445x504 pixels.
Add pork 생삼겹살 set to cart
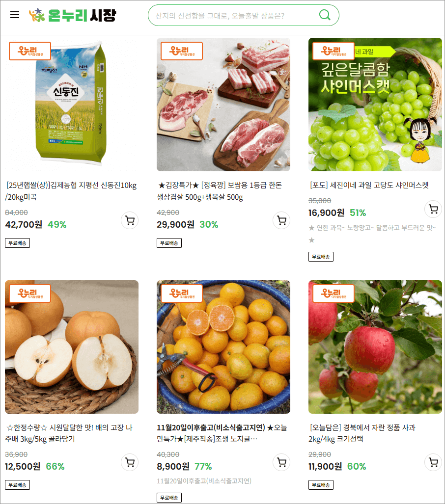[x=281, y=220]
